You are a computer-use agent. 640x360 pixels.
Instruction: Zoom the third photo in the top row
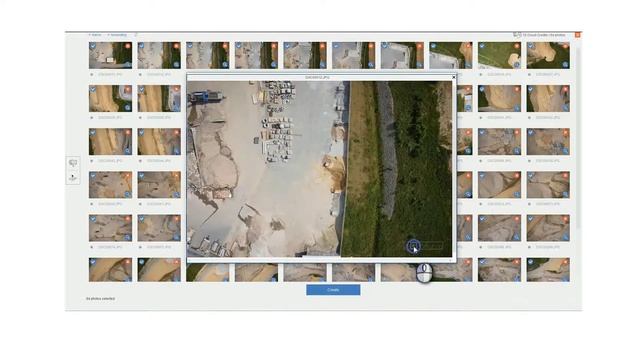(225, 64)
